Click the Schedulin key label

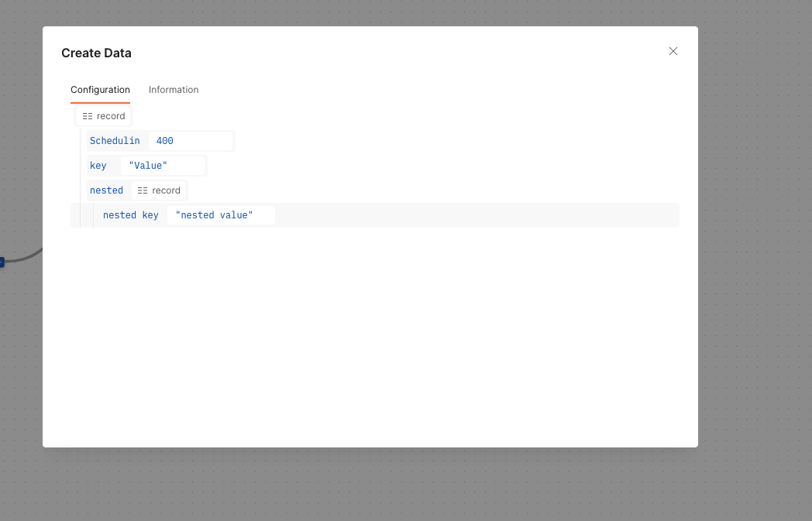pyautogui.click(x=115, y=140)
